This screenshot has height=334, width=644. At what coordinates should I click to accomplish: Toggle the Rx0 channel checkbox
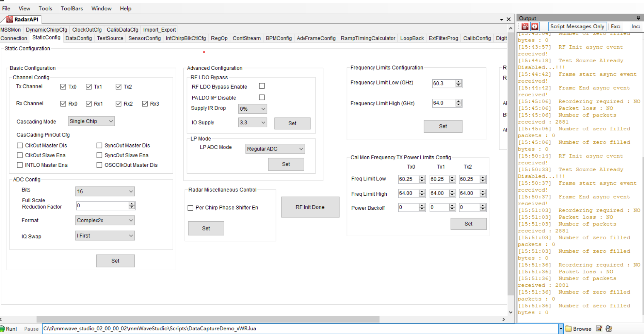[x=63, y=104]
